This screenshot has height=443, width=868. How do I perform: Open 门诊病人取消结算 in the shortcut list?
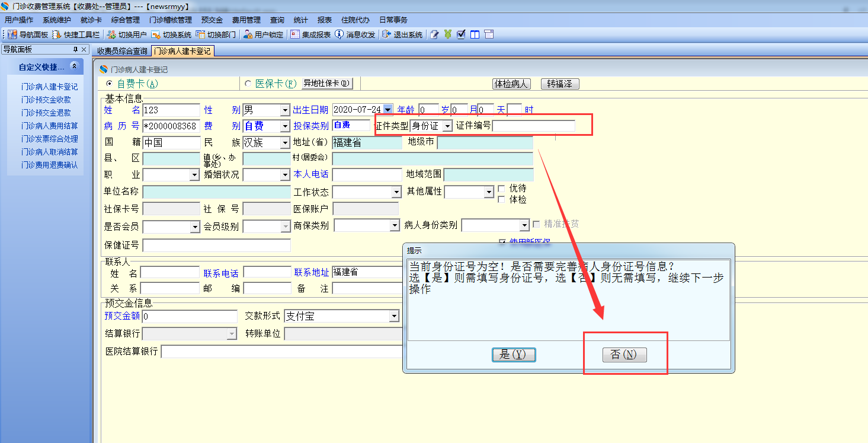49,152
